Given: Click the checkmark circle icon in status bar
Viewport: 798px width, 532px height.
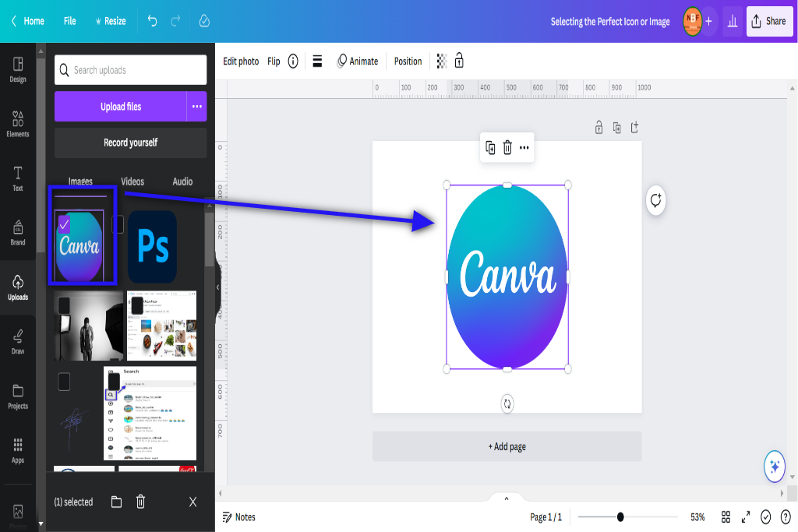Looking at the screenshot, I should [765, 517].
